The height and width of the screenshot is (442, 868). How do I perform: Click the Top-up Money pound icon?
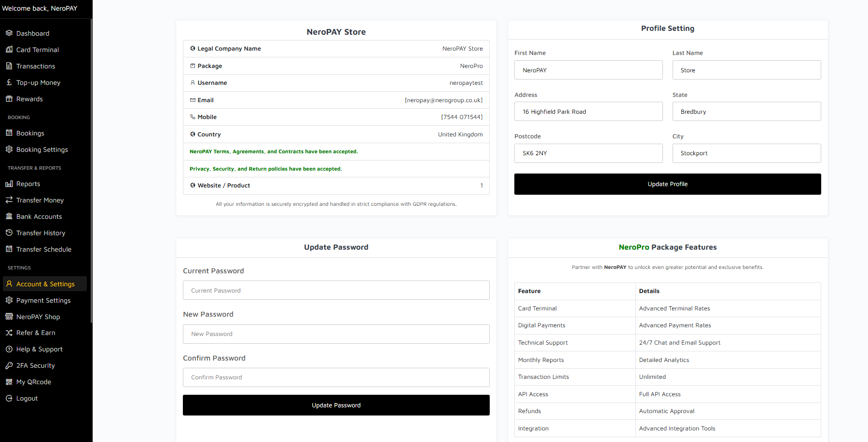[9, 82]
